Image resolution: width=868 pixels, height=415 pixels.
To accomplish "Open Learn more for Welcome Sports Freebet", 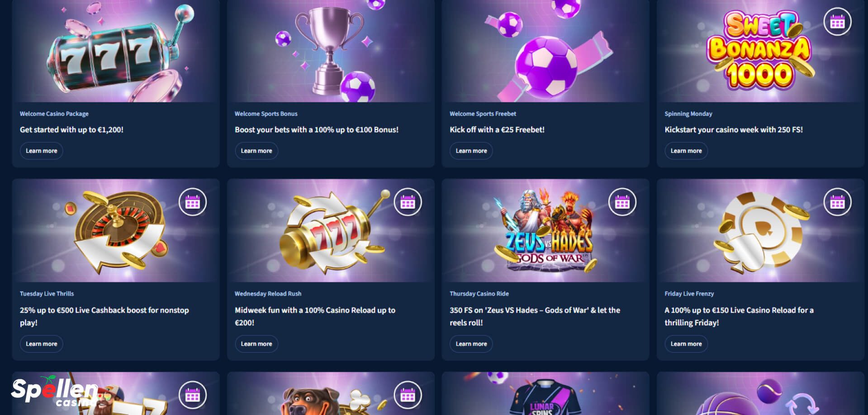I will coord(471,151).
